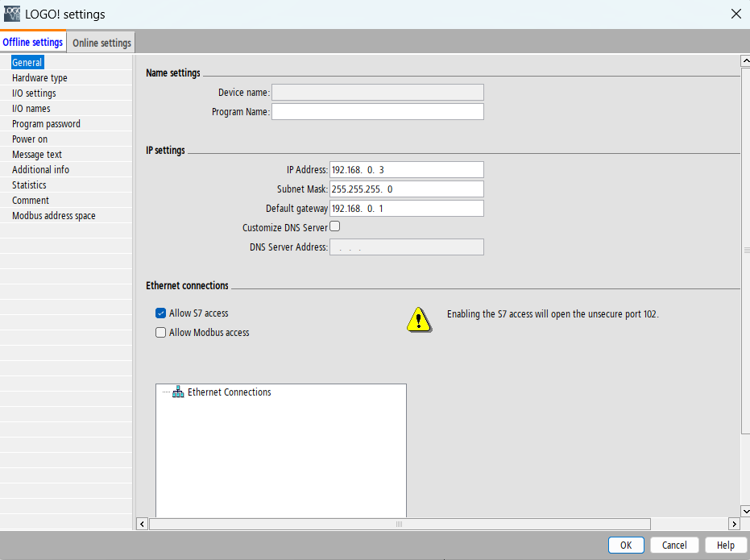Enable the Allow Modbus access checkbox
Screen dimensions: 750x560
tap(161, 332)
